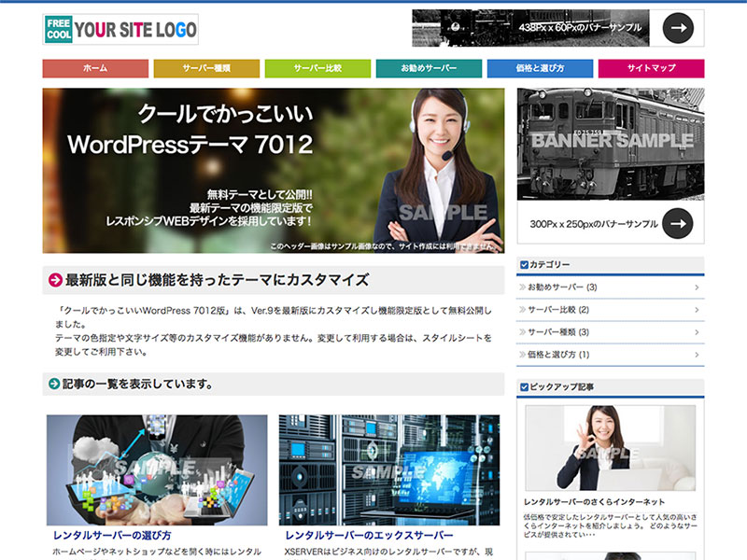This screenshot has height=560, width=747.
Task: Open the ホーム menu item
Action: coord(95,68)
